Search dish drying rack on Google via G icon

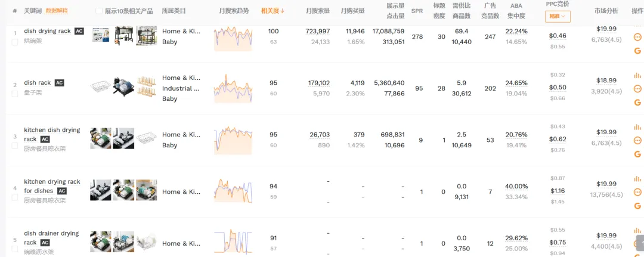coord(637,51)
